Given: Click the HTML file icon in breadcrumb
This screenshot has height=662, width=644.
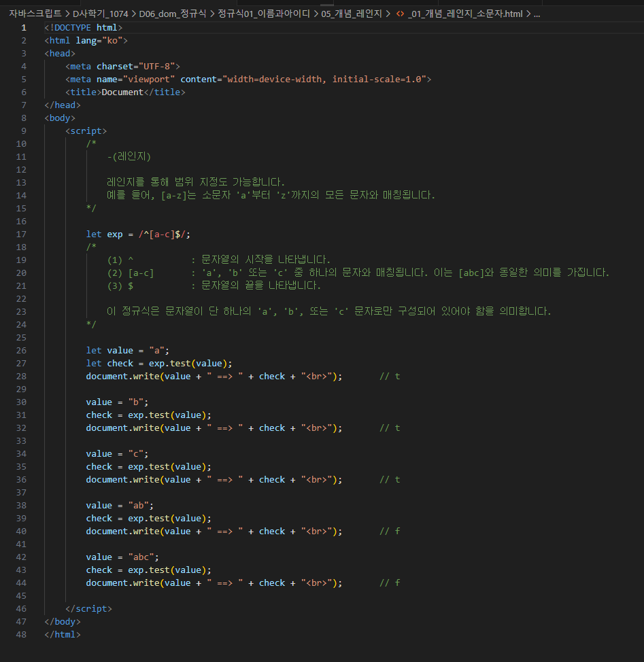Looking at the screenshot, I should (x=400, y=14).
